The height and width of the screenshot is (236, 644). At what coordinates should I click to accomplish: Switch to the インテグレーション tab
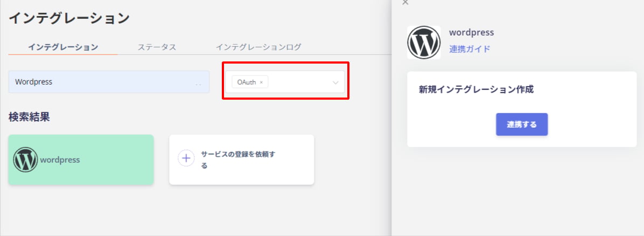point(63,47)
